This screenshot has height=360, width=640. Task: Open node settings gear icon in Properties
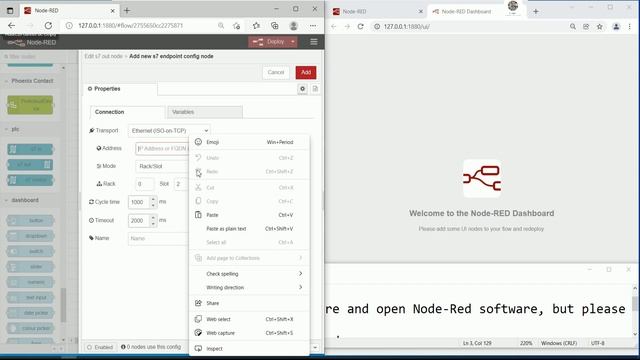click(302, 89)
